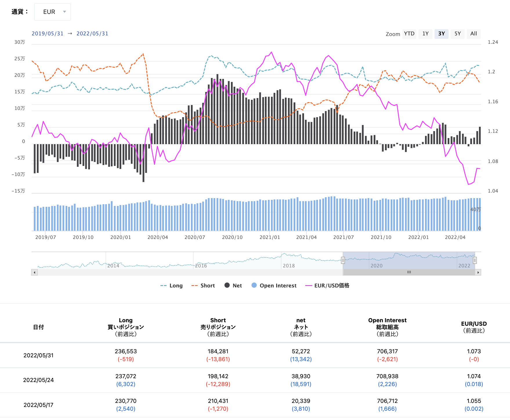Click the net ネット column header
Viewport: 510px width, 420px height.
[x=301, y=327]
